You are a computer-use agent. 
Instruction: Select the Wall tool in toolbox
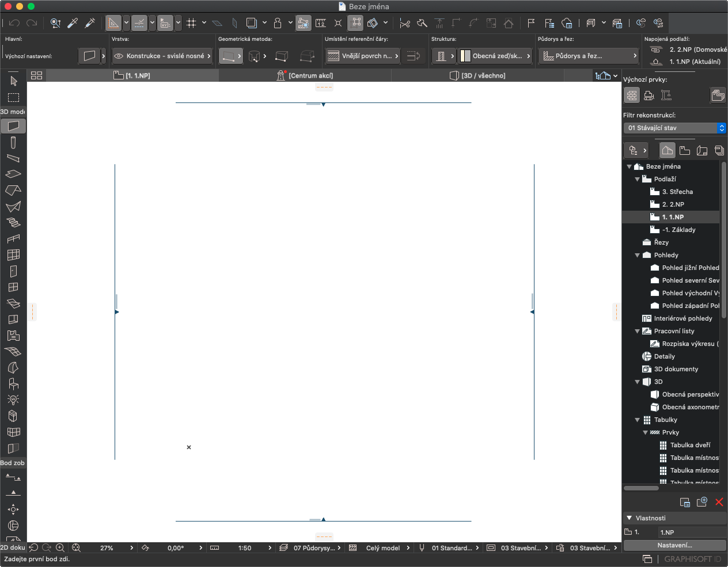click(13, 125)
